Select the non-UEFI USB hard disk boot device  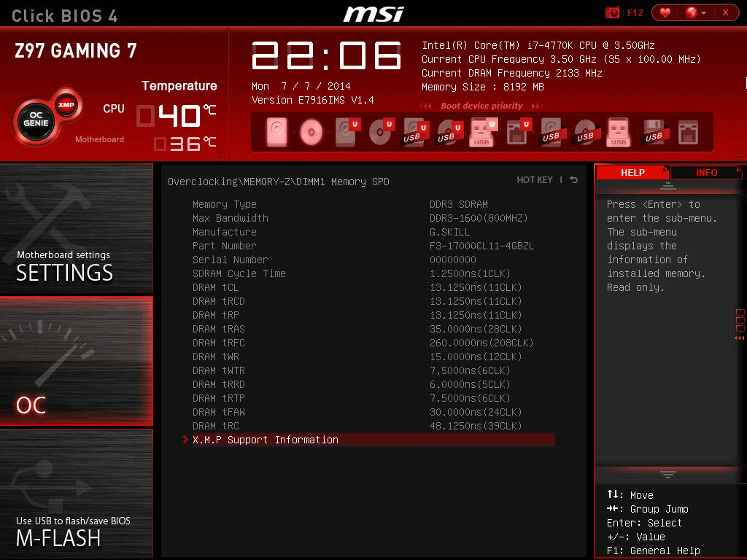click(553, 132)
